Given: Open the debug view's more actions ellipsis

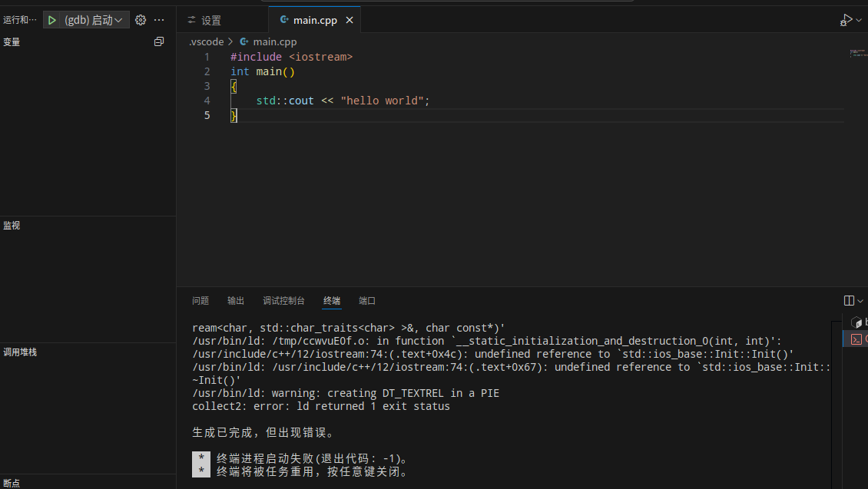Looking at the screenshot, I should point(160,20).
